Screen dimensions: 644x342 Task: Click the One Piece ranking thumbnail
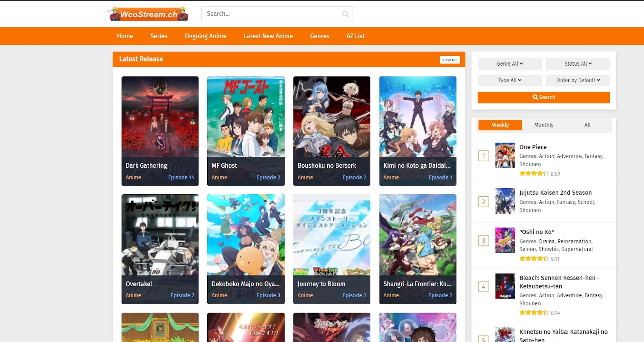pyautogui.click(x=505, y=155)
